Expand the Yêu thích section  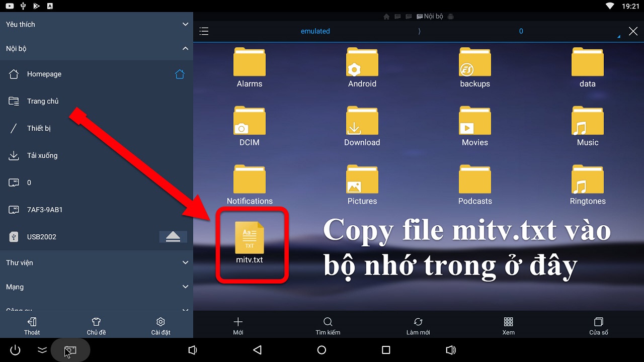coord(185,24)
